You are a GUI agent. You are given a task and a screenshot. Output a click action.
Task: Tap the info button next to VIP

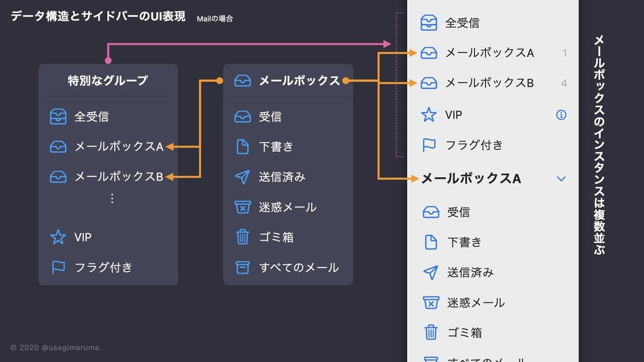(x=561, y=114)
